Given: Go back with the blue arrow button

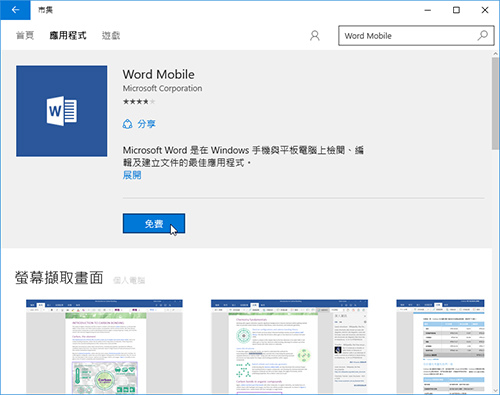Looking at the screenshot, I should [x=15, y=10].
